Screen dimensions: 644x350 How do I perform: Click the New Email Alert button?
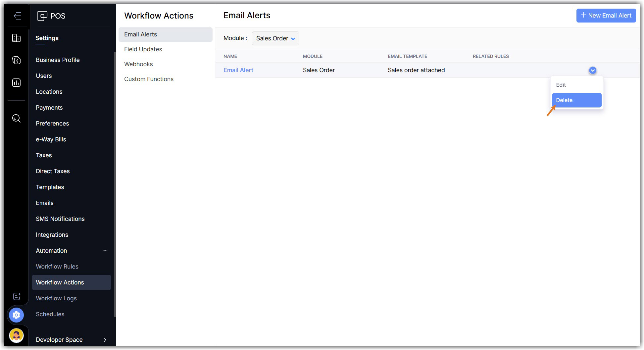[606, 16]
